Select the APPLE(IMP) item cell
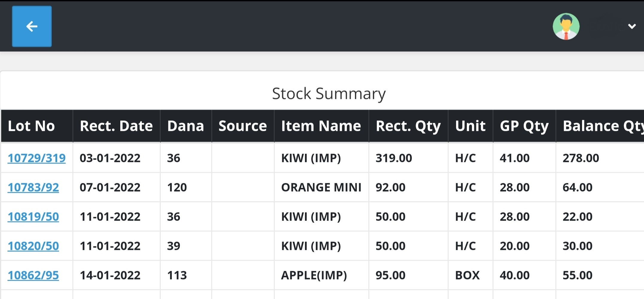Screen dimensions: 644x299 coord(321,275)
